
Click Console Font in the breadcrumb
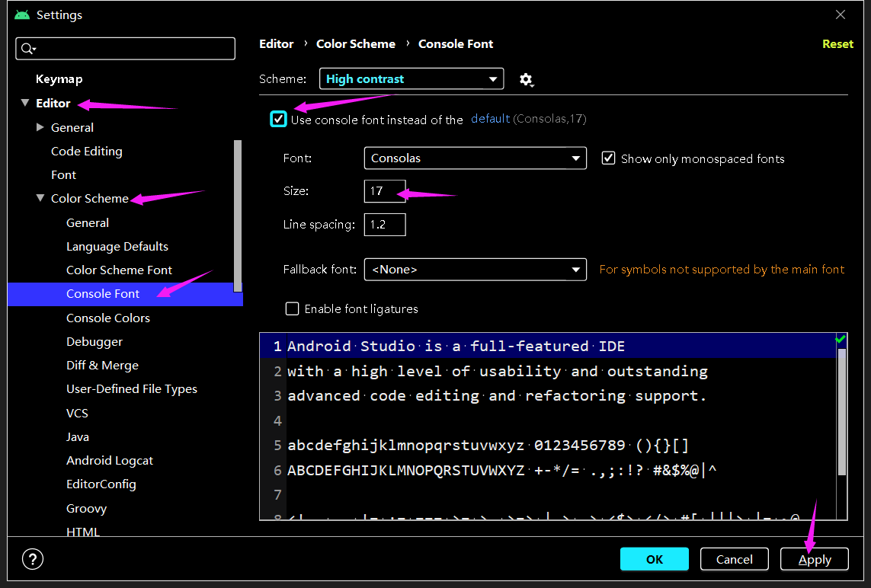[x=456, y=44]
